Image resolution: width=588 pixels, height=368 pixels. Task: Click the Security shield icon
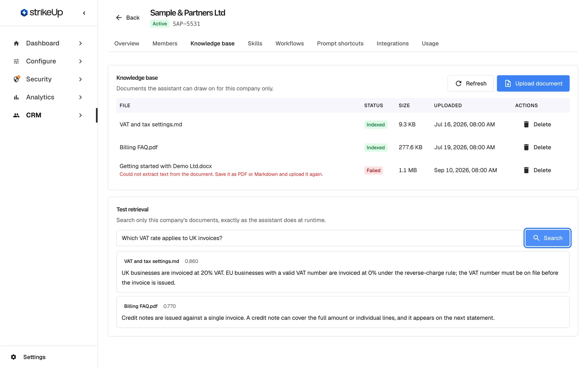click(16, 79)
